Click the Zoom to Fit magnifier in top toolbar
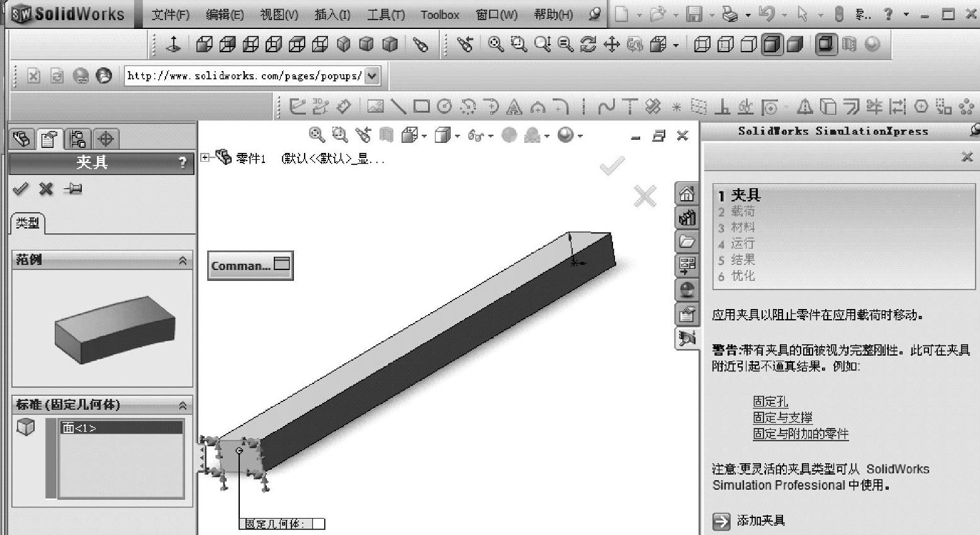This screenshot has height=535, width=980. 496,44
